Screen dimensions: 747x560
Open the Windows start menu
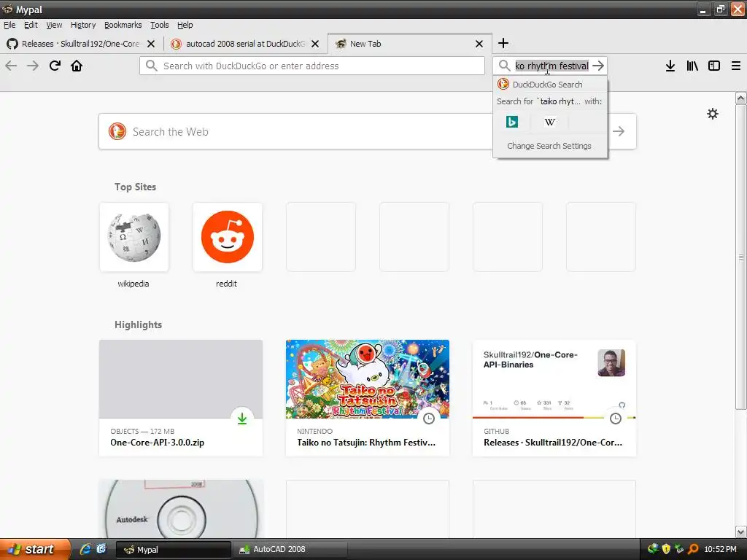[x=34, y=549]
